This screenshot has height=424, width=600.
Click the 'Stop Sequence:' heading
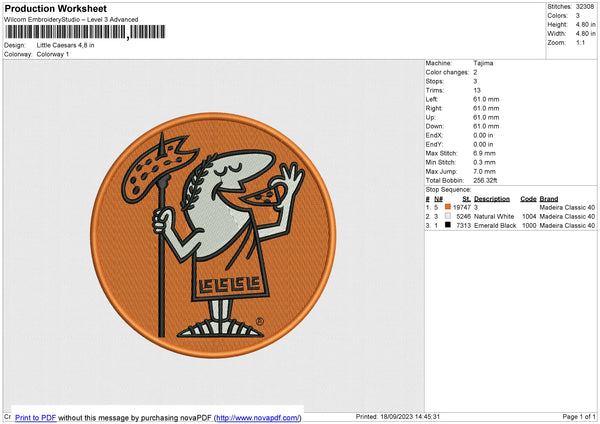click(x=448, y=190)
